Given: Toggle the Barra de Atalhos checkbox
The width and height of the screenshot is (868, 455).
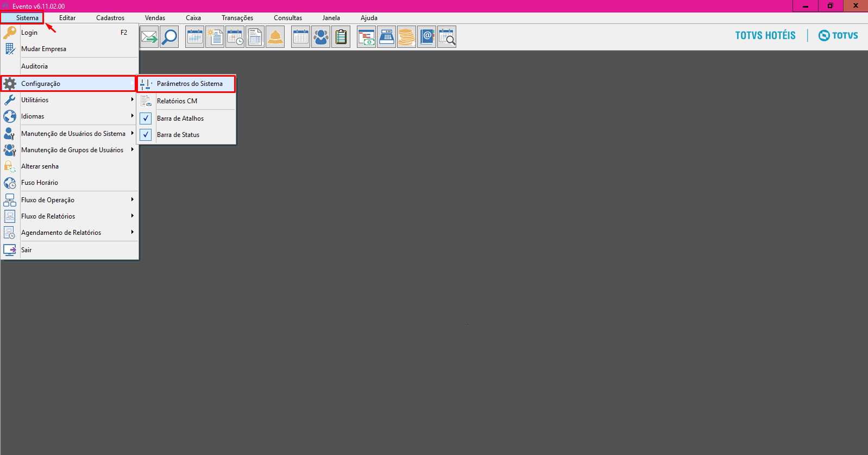Looking at the screenshot, I should [x=146, y=118].
